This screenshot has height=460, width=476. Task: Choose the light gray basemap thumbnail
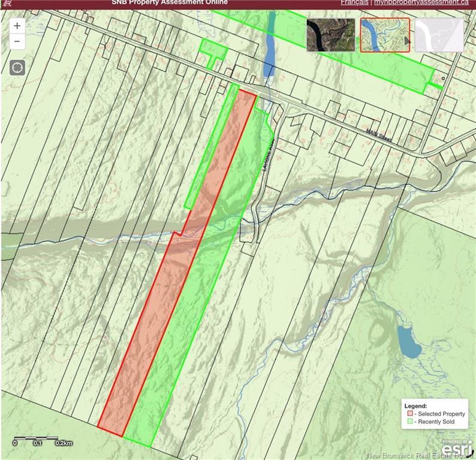[x=439, y=35]
